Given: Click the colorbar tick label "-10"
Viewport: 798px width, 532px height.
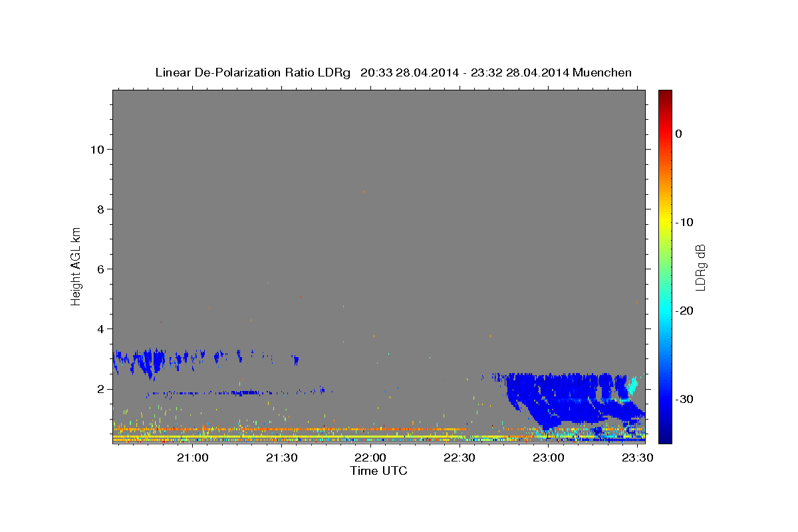Looking at the screenshot, I should 684,222.
